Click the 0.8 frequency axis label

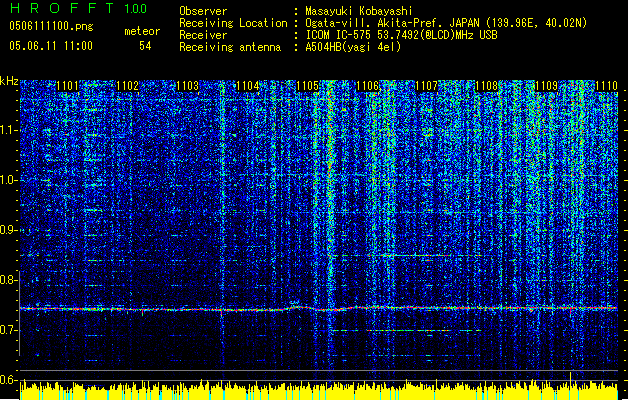point(8,280)
